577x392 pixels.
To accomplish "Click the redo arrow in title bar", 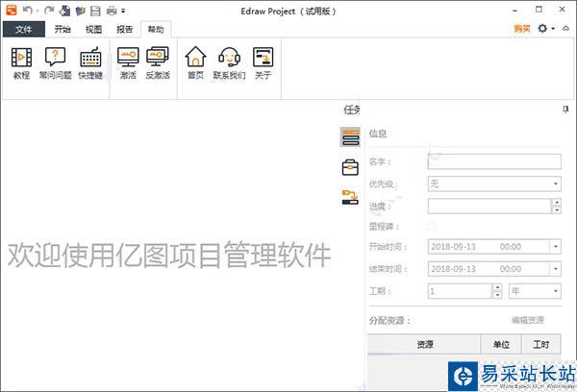I will [49, 11].
